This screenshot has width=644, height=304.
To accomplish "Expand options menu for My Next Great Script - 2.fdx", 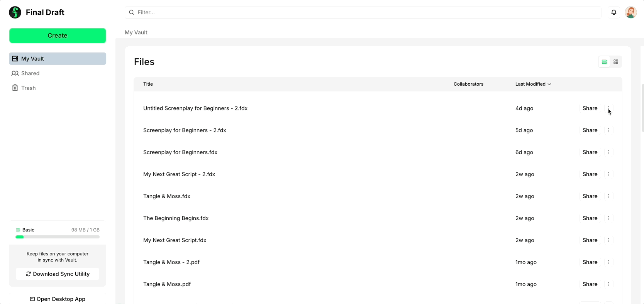I will [608, 174].
